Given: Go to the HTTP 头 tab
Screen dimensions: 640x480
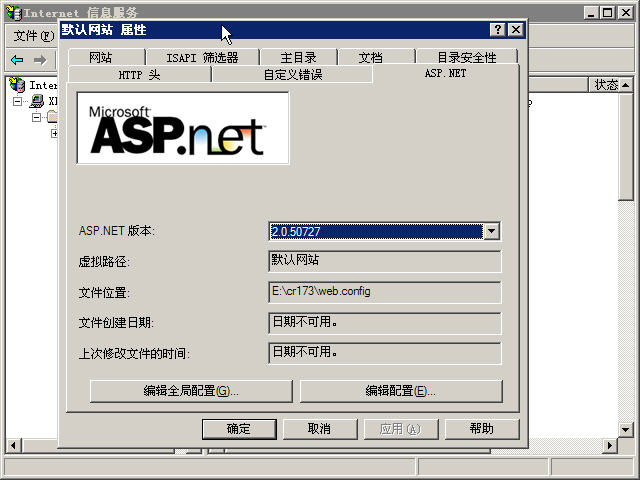Looking at the screenshot, I should [x=139, y=74].
